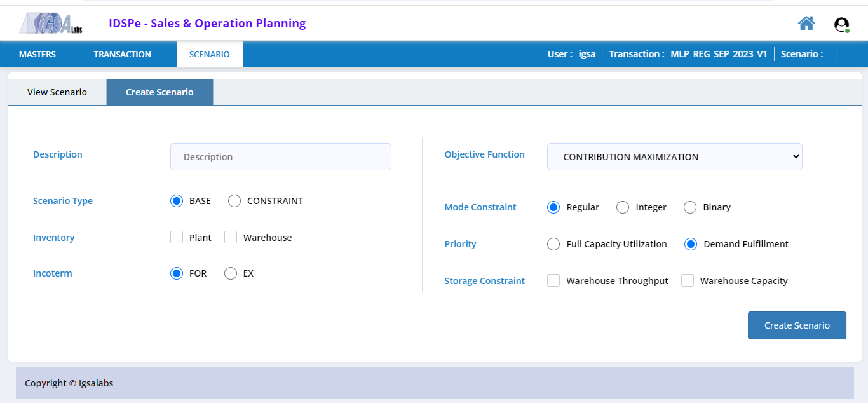Click the Mode Constraint label
Screen dimensions: 868x403
(480, 207)
